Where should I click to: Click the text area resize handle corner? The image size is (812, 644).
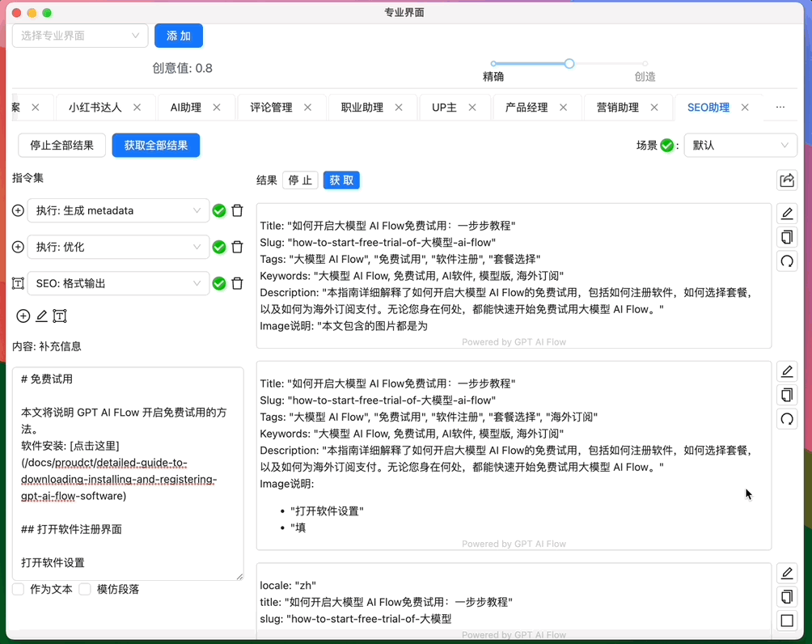click(239, 577)
